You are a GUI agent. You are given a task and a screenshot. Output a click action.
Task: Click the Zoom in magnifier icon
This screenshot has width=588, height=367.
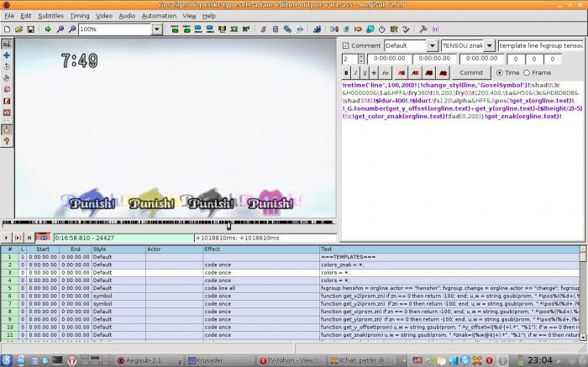click(x=60, y=29)
